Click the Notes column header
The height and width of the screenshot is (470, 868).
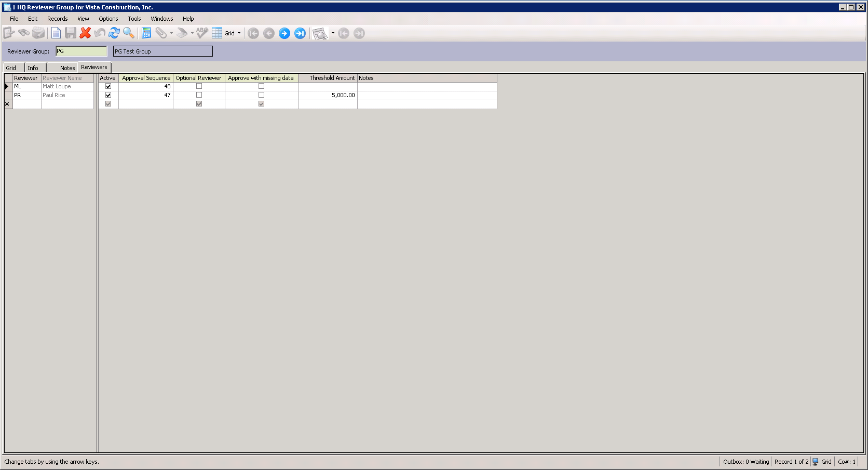pyautogui.click(x=427, y=78)
